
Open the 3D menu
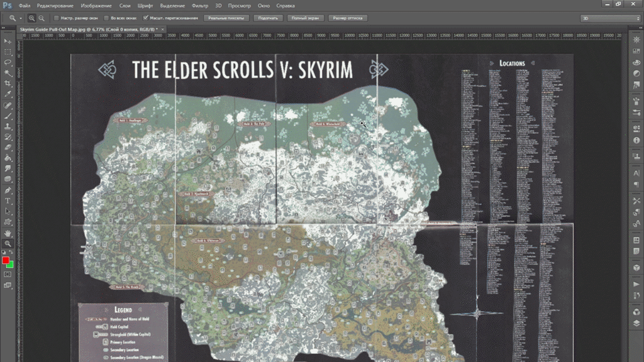click(218, 6)
